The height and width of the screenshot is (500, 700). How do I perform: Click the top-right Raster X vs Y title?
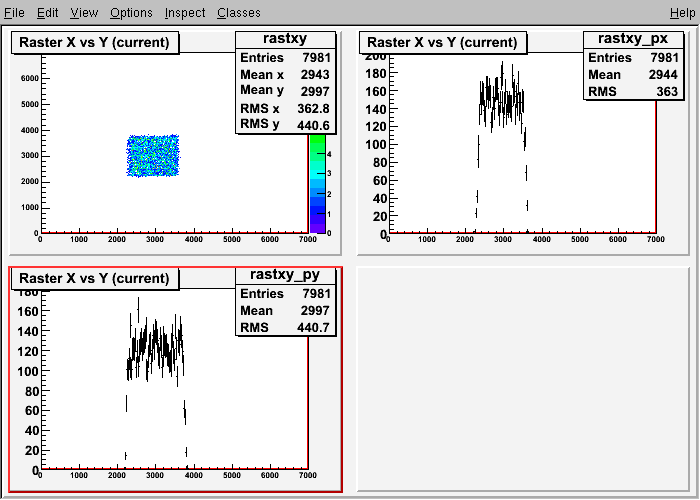tap(442, 42)
